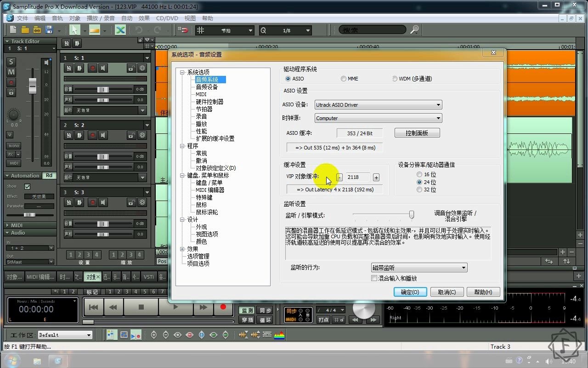
Task: Select the Mixer icon in the bottom toolbar
Action: pos(123,334)
